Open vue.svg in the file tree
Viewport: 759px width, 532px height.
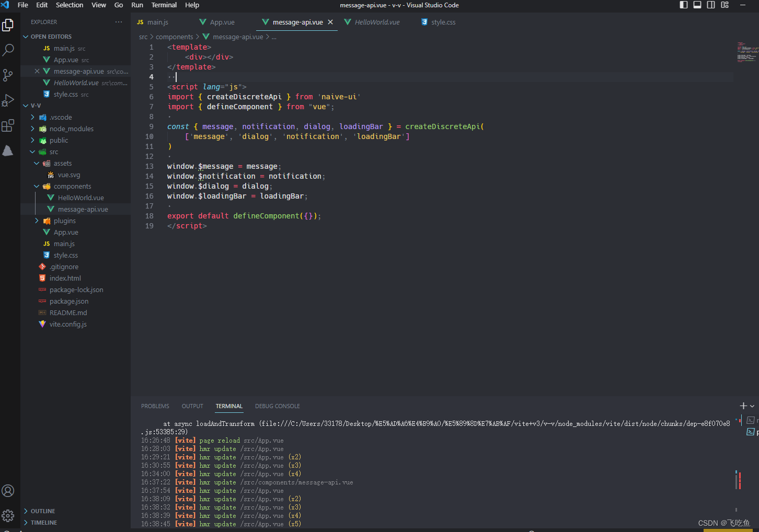[75, 175]
